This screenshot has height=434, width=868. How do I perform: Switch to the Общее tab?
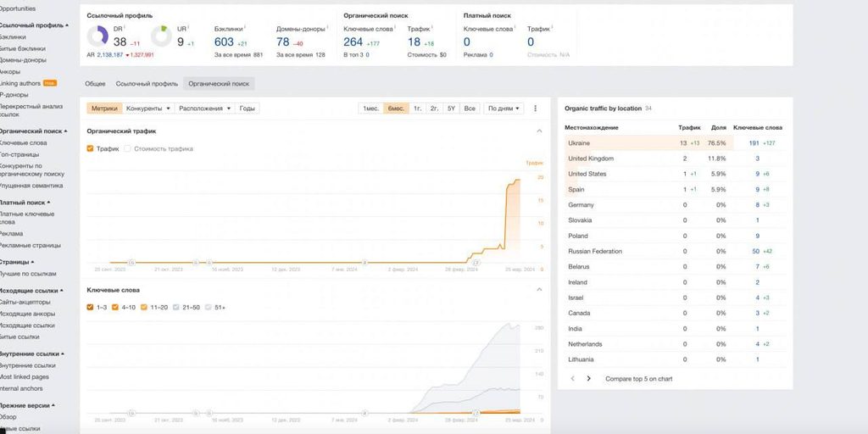[95, 84]
